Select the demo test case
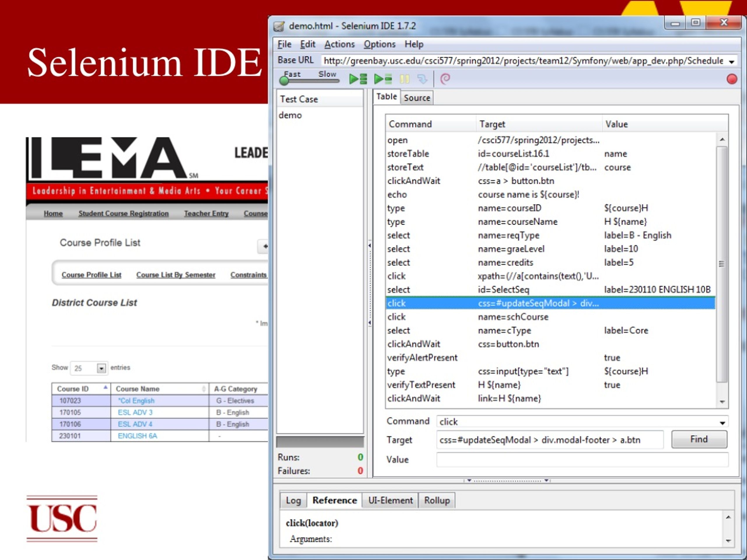The height and width of the screenshot is (560, 747). point(290,116)
